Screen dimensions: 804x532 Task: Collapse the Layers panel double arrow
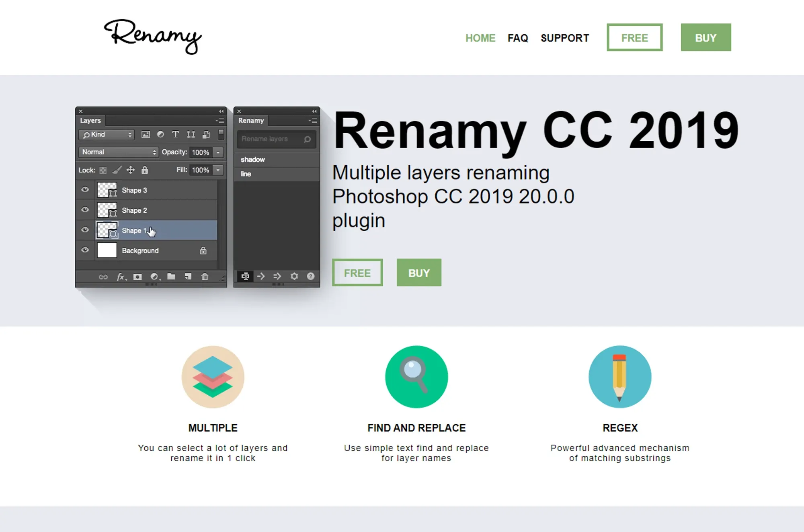click(x=221, y=111)
